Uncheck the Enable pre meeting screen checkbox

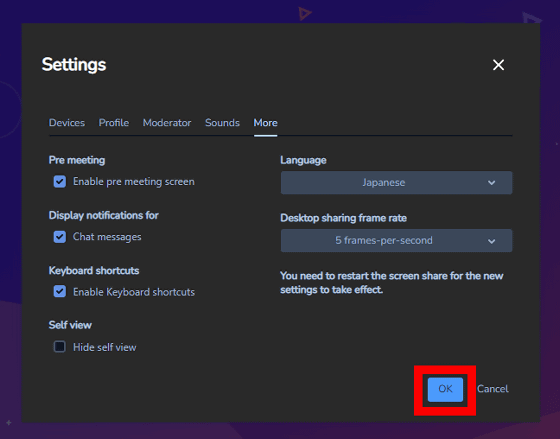[60, 181]
